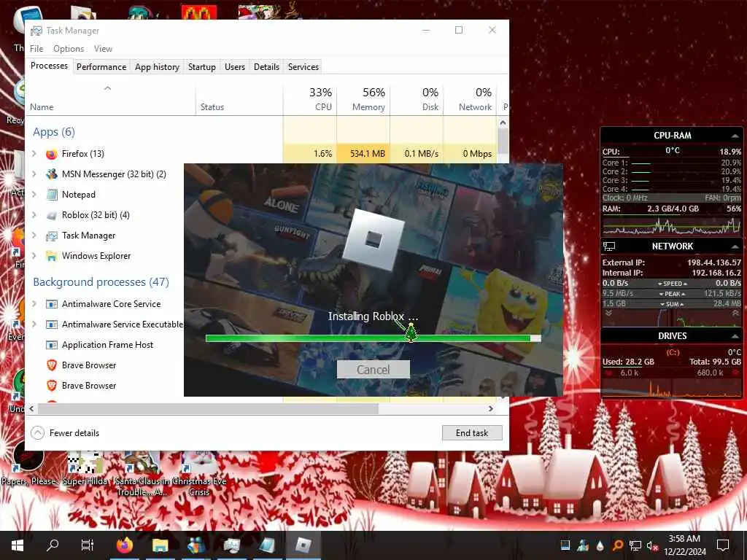Expand the Windows Explorer process entry
Viewport: 747px width, 560px height.
coord(34,256)
